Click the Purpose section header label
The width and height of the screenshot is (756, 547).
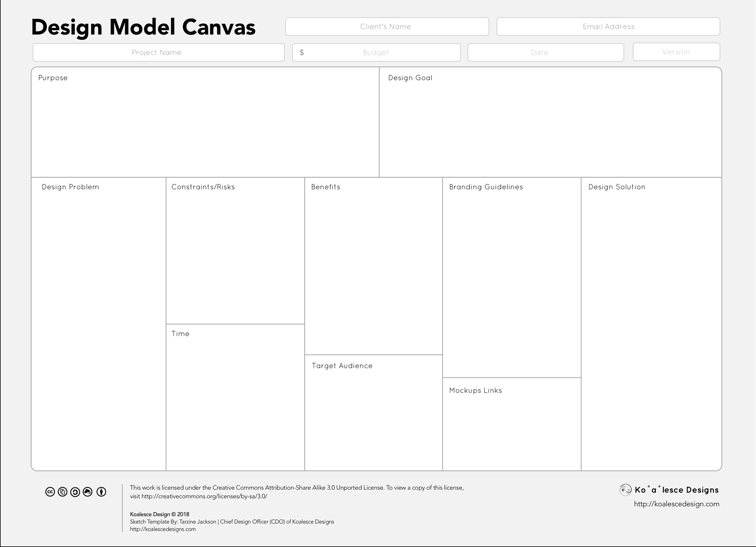click(52, 78)
